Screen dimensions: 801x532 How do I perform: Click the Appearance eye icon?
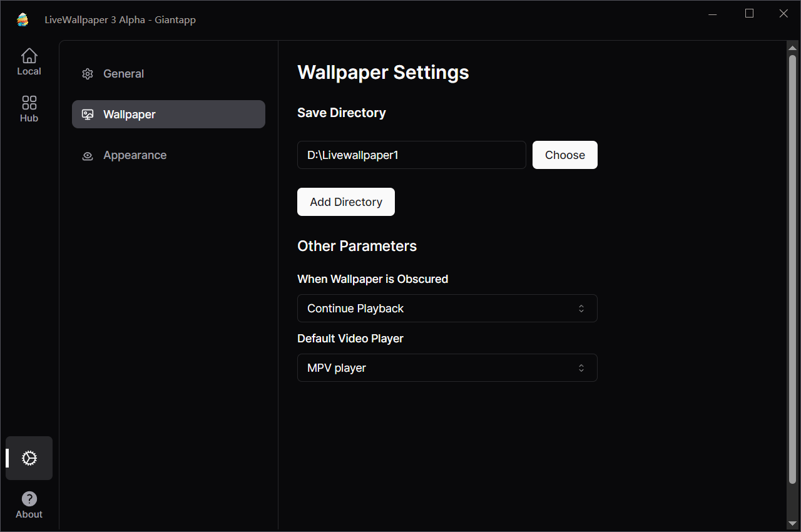pos(88,156)
